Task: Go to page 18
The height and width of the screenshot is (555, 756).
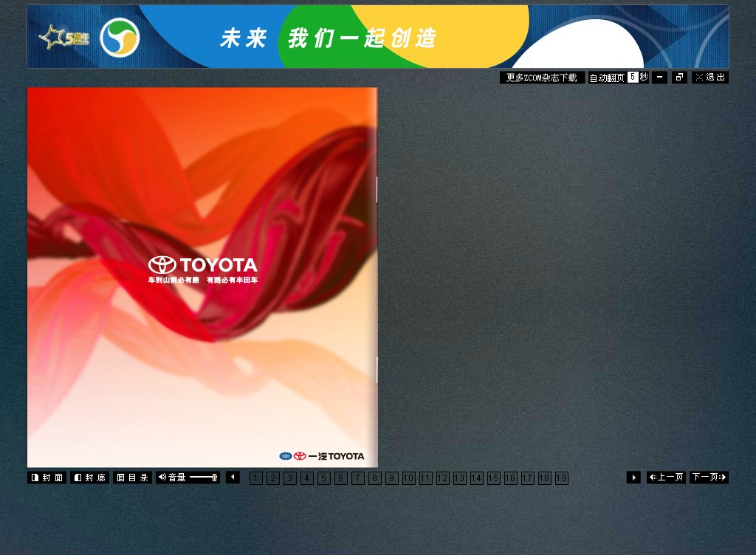Action: coord(544,478)
